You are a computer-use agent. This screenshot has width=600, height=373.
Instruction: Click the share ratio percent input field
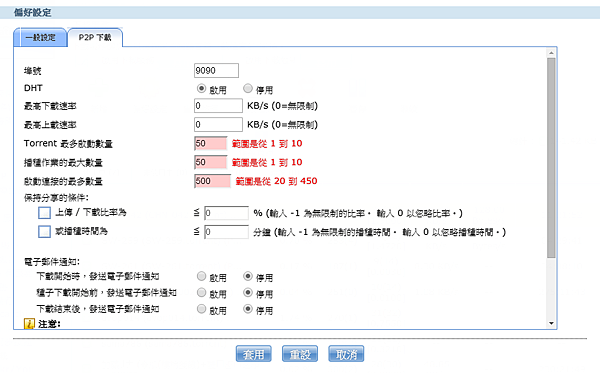[x=227, y=213]
